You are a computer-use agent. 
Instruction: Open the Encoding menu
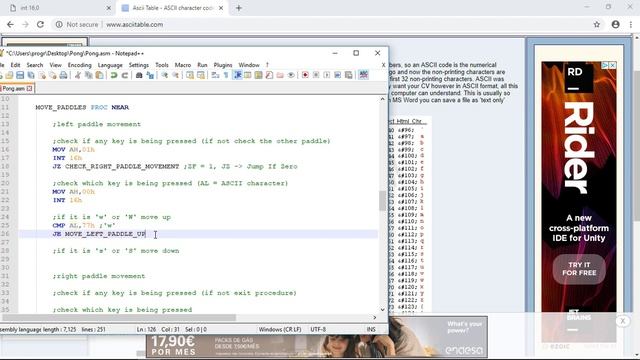click(80, 65)
